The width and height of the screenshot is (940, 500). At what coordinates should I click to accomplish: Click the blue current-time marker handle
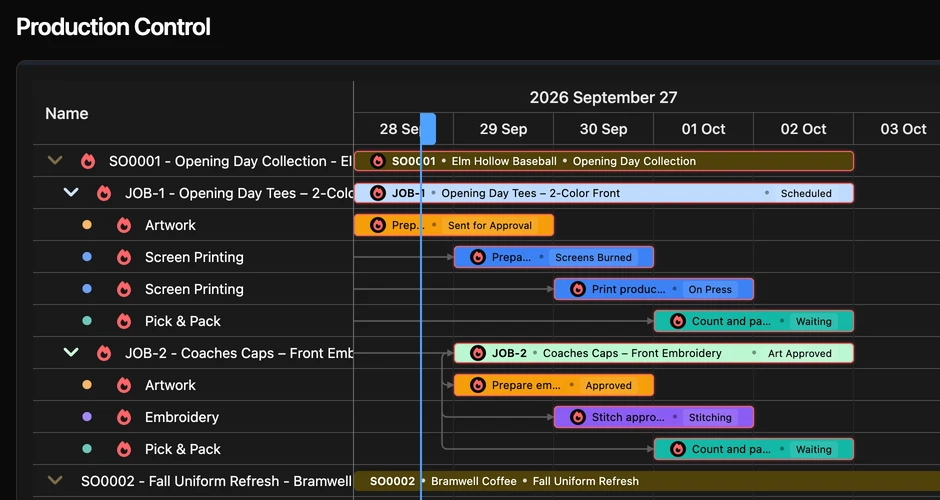click(428, 129)
